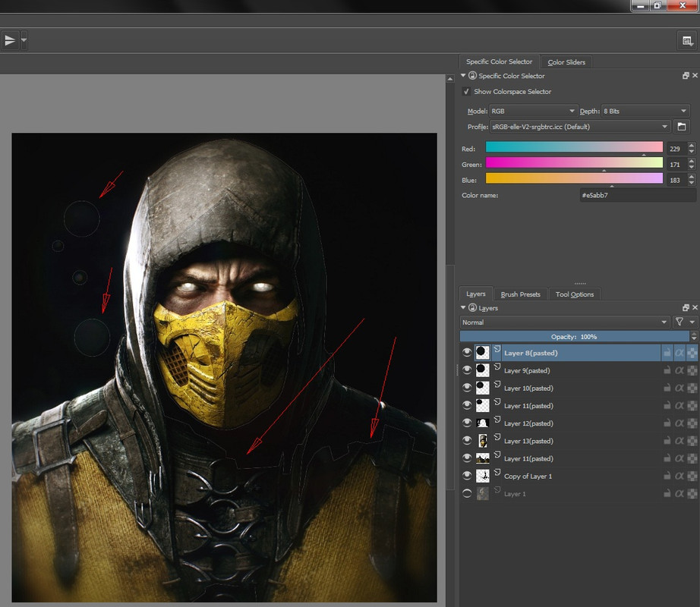Click the lock icon on Layer 9(pasted)

[x=667, y=371]
